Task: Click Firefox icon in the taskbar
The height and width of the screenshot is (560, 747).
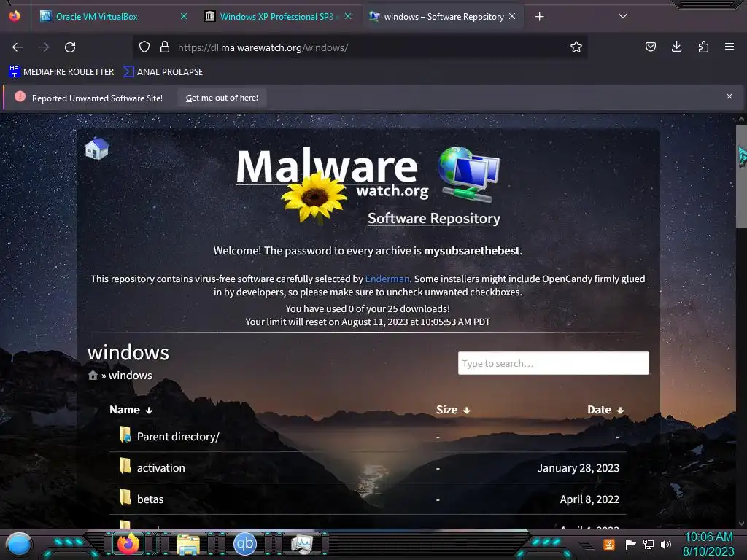Action: coord(128,544)
